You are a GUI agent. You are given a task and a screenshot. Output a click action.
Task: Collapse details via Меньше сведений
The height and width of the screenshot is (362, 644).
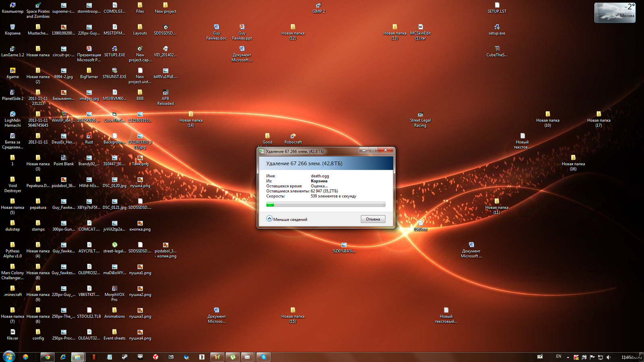pos(287,219)
